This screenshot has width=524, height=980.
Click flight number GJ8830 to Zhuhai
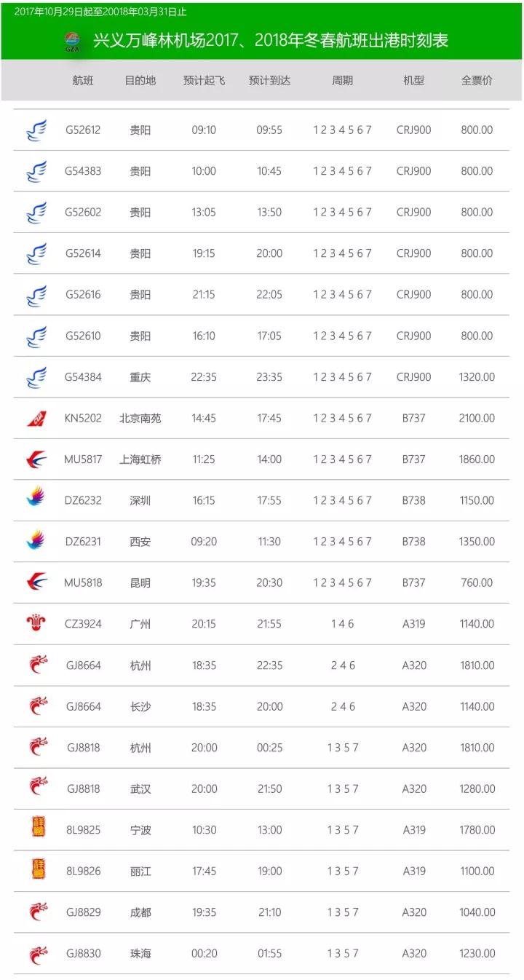point(84,954)
